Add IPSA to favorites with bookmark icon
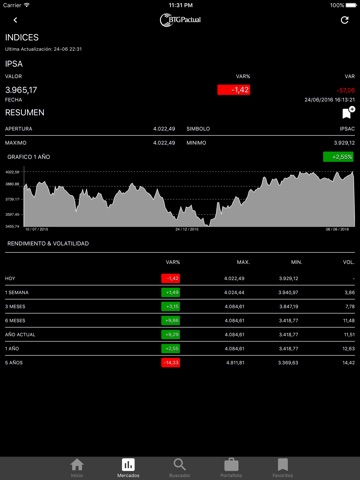The height and width of the screenshot is (480, 360). [x=348, y=113]
